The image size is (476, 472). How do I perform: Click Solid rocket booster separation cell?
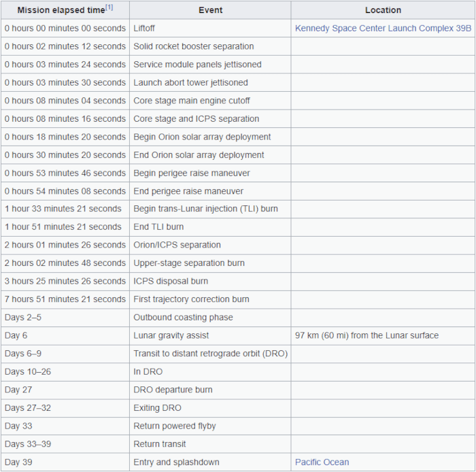point(193,46)
